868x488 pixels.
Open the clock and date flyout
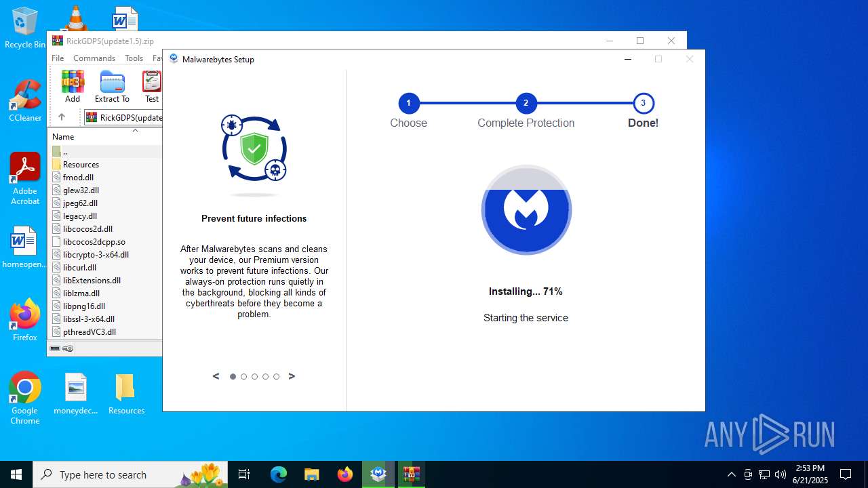[x=810, y=474]
